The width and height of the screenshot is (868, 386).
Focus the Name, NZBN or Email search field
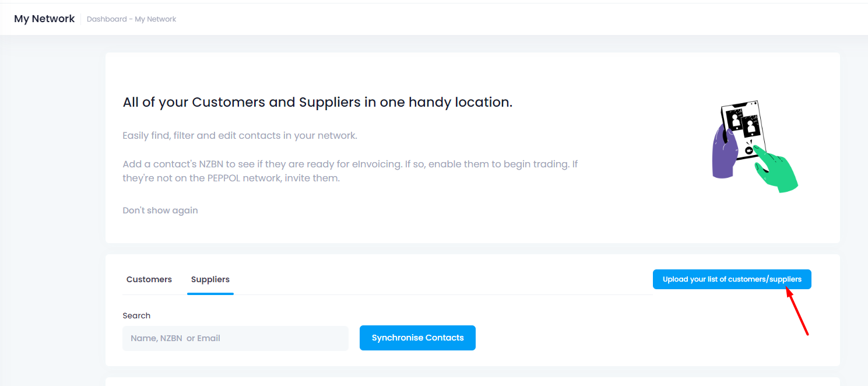point(236,338)
